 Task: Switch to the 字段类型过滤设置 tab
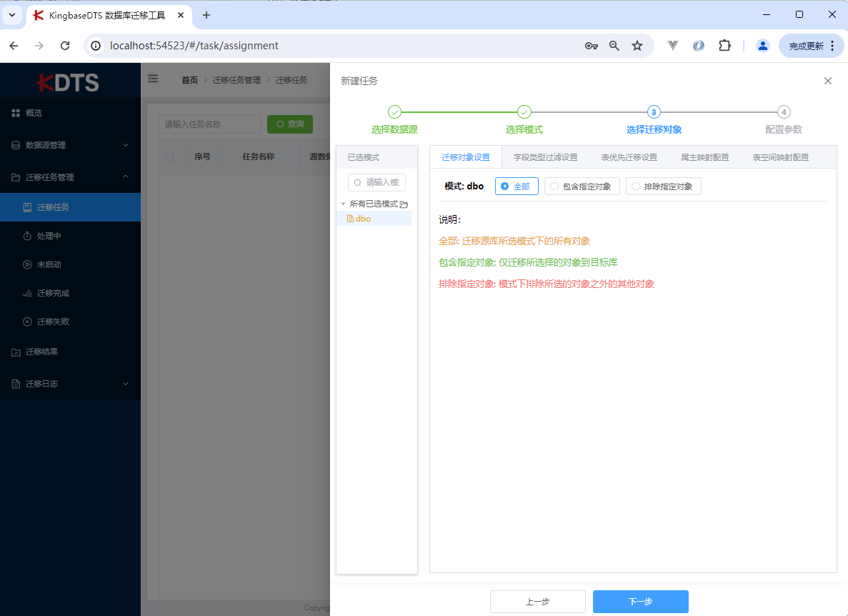coord(545,157)
